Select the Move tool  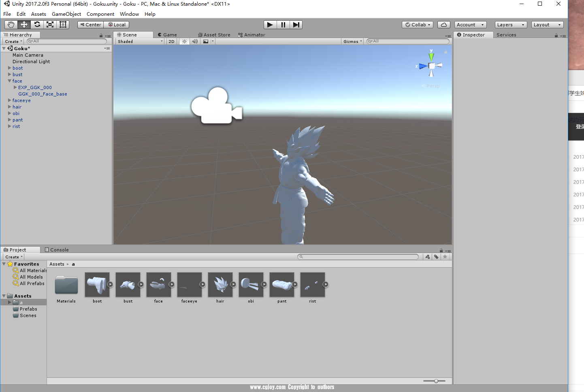(24, 25)
